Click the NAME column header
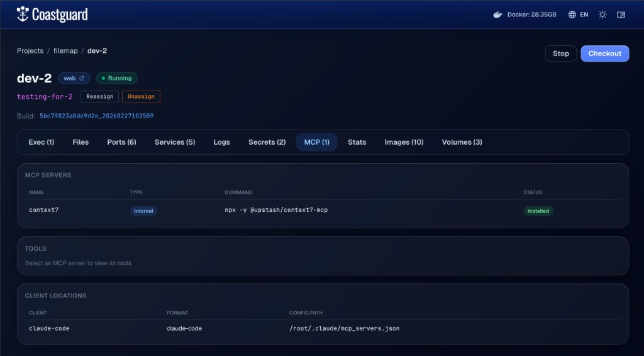The width and height of the screenshot is (644, 356). [x=36, y=192]
